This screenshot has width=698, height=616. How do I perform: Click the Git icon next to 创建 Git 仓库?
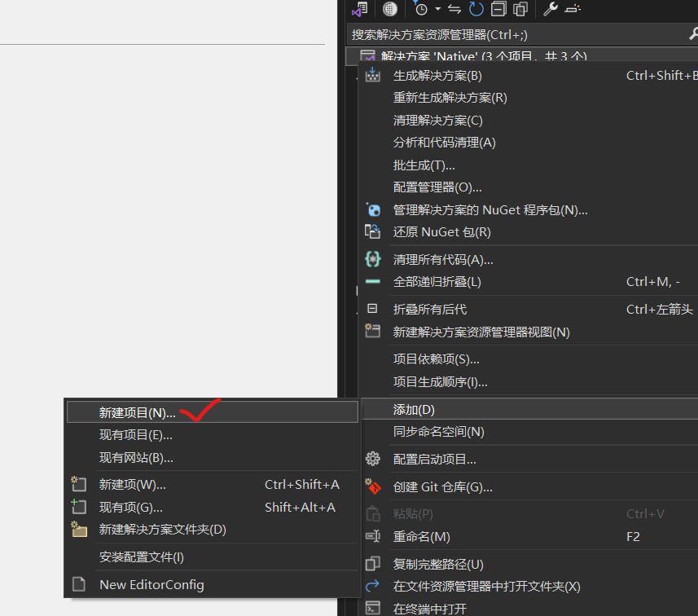373,486
